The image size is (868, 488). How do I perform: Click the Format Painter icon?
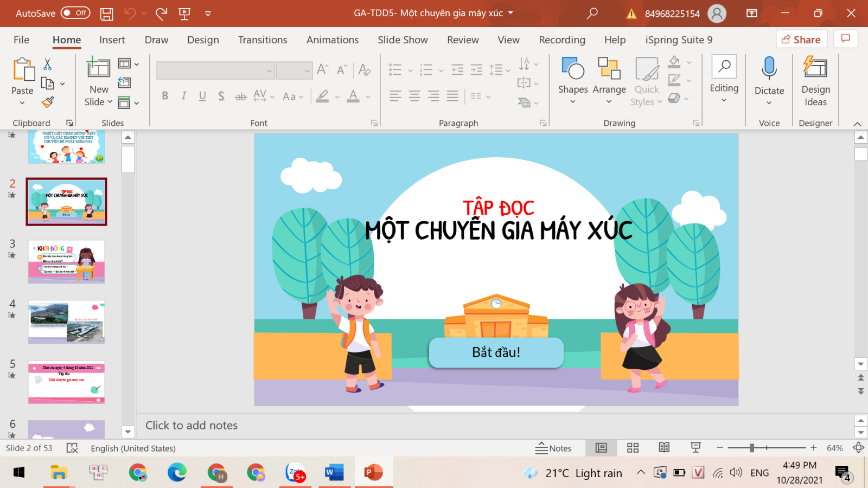tap(48, 102)
